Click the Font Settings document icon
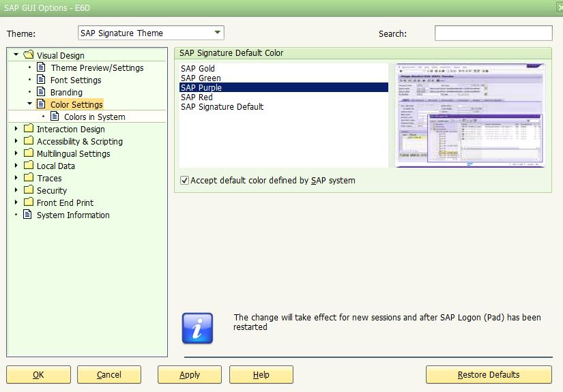 click(42, 80)
